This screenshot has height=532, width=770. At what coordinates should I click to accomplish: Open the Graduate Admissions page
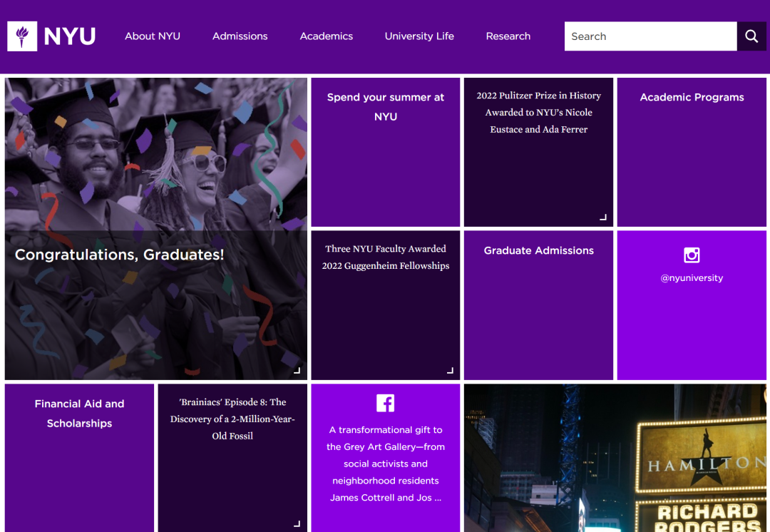click(x=538, y=250)
